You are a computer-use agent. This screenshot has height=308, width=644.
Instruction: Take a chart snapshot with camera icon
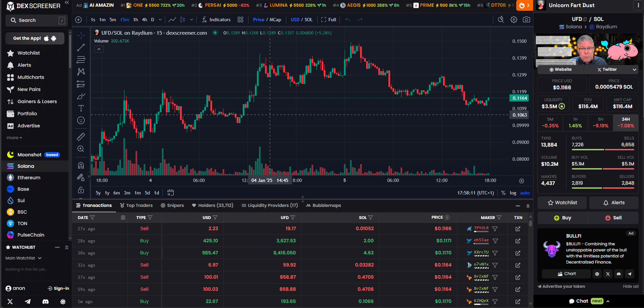[x=526, y=20]
